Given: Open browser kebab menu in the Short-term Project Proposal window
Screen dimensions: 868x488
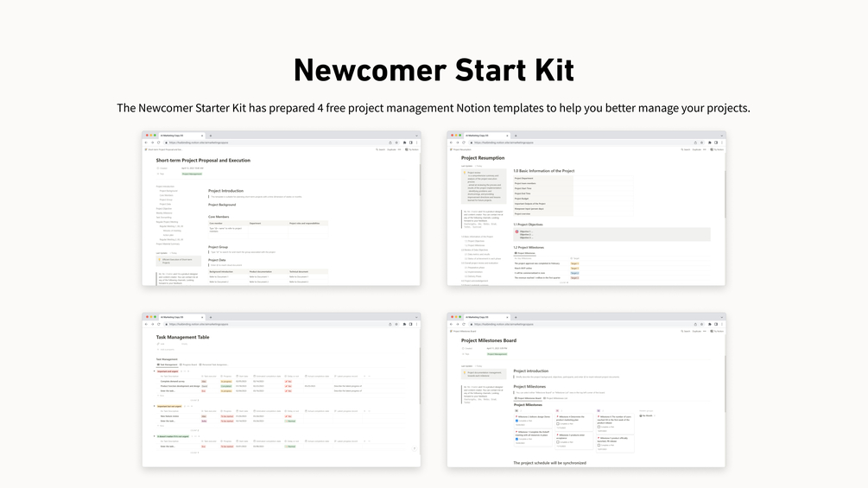Looking at the screenshot, I should (x=417, y=143).
